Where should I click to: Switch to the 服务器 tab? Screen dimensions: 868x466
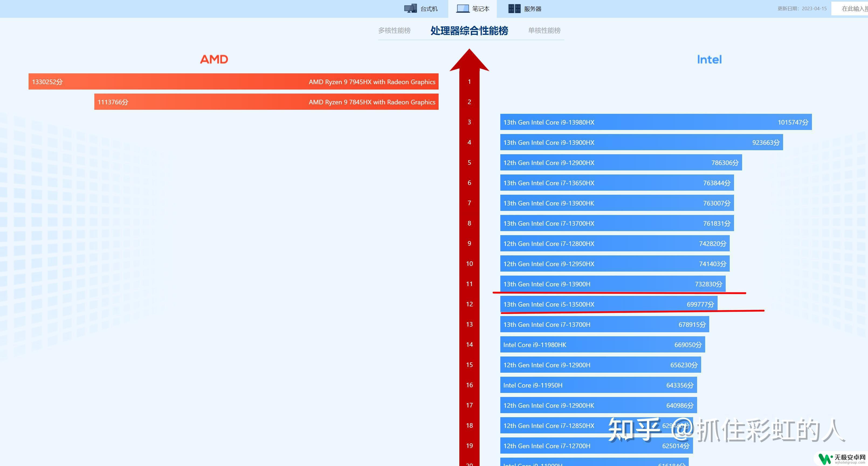[x=525, y=9]
